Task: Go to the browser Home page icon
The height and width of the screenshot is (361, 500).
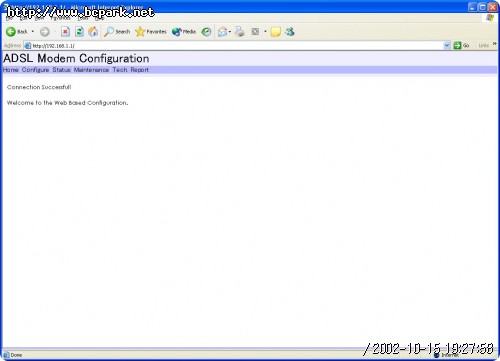Action: (x=93, y=32)
